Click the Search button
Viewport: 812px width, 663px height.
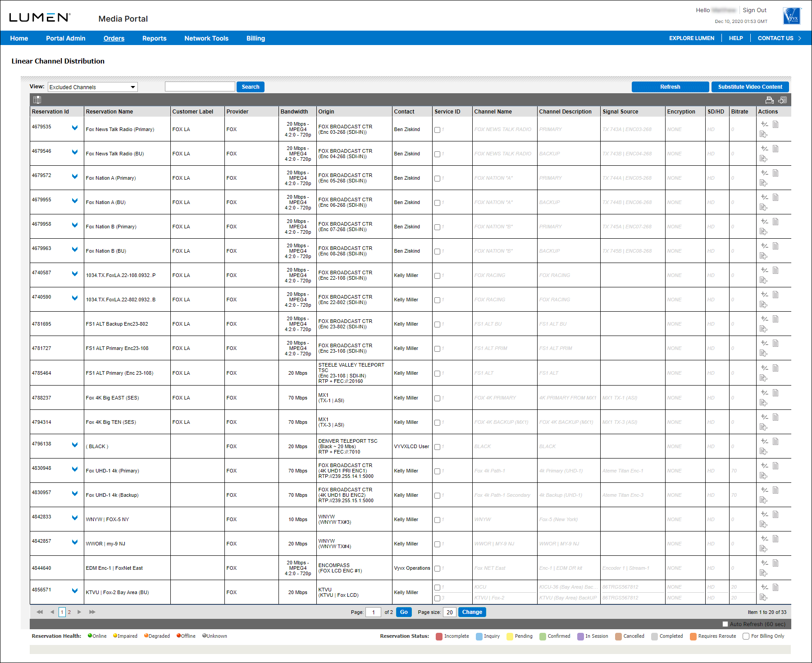[251, 87]
